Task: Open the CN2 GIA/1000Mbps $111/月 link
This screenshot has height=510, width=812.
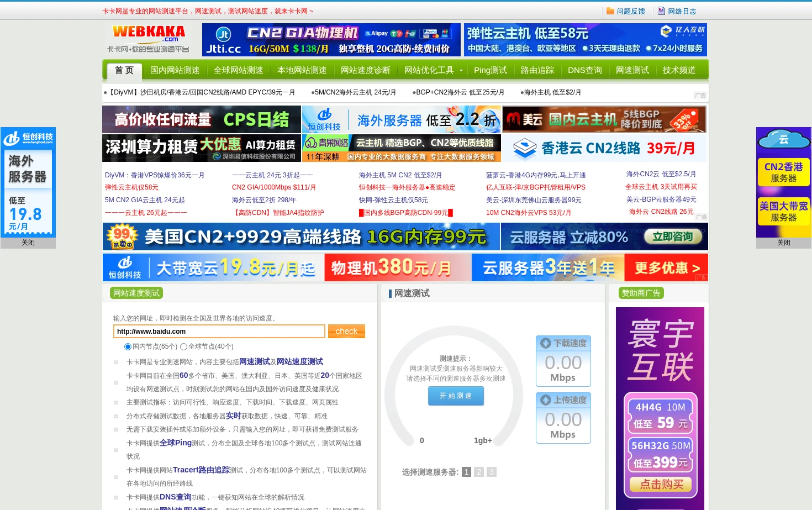Action: (274, 187)
